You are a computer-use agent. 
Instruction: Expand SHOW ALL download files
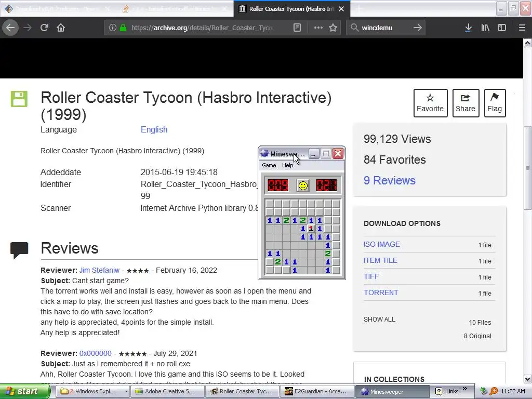(x=379, y=320)
